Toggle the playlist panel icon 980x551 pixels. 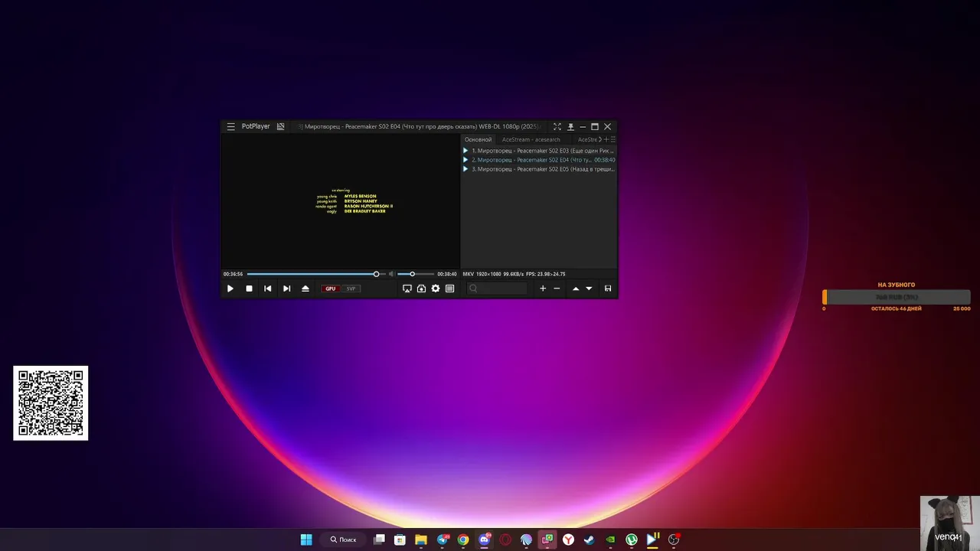[450, 289]
